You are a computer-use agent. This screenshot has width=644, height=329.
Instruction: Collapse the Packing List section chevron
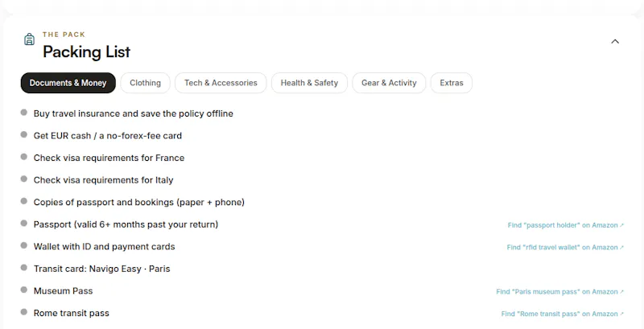point(615,42)
